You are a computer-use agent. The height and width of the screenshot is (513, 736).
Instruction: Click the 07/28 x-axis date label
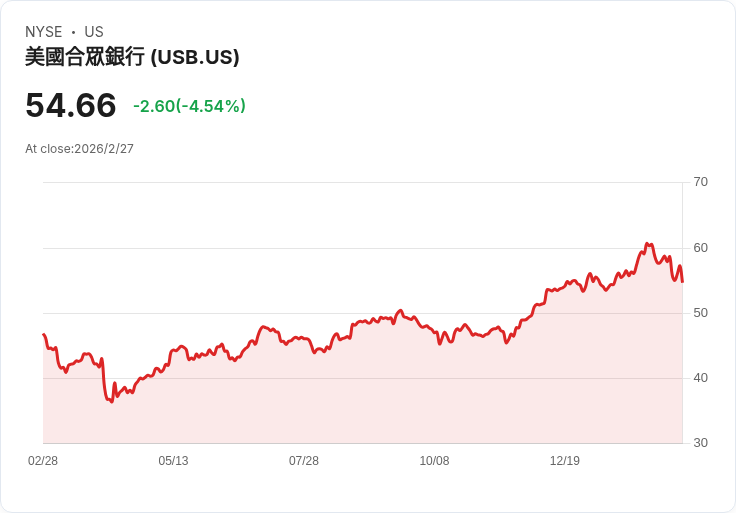(304, 461)
